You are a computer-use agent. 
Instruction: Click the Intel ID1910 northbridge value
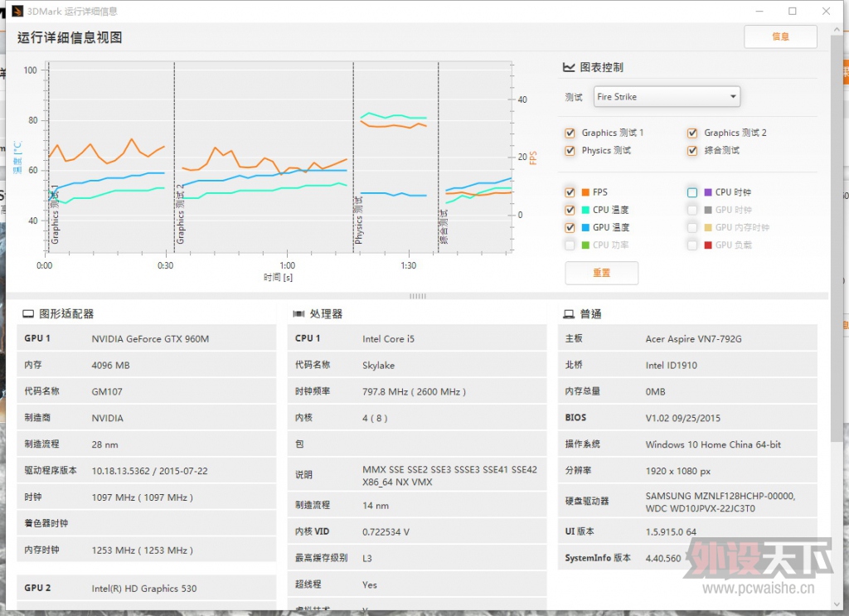(x=672, y=366)
